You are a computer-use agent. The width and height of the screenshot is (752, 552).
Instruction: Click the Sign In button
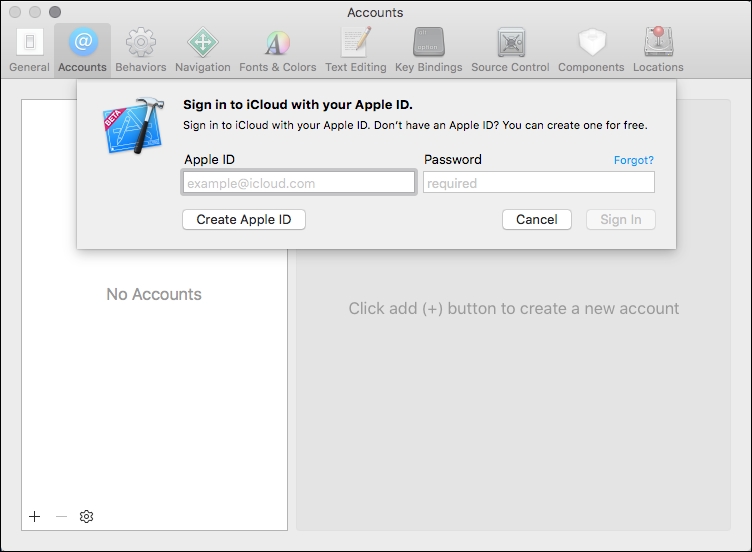point(621,220)
